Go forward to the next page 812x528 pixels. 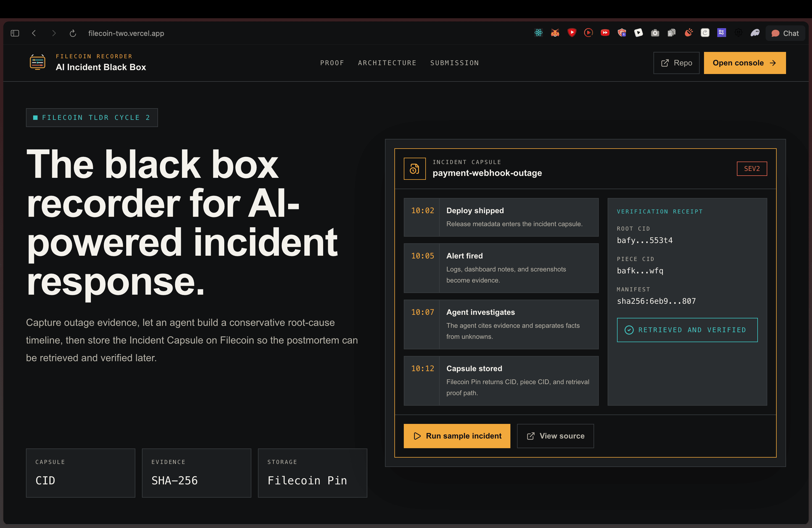[x=54, y=33]
